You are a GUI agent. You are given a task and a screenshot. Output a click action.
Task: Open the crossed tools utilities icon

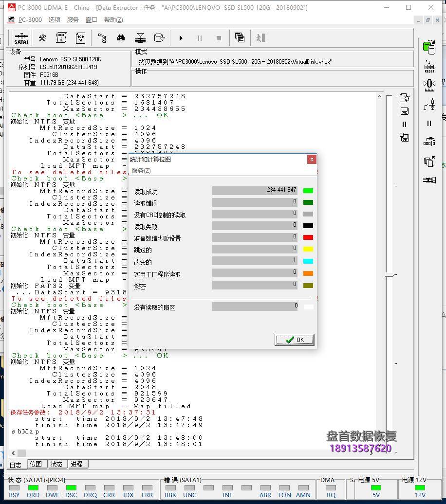(x=42, y=38)
